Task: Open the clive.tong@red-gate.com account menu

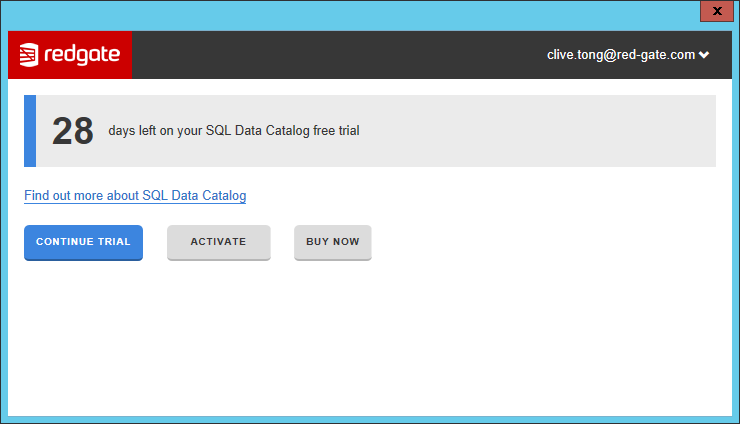Action: (620, 55)
